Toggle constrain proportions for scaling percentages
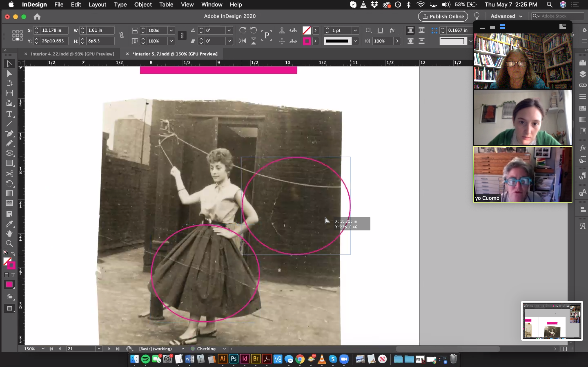 [182, 35]
